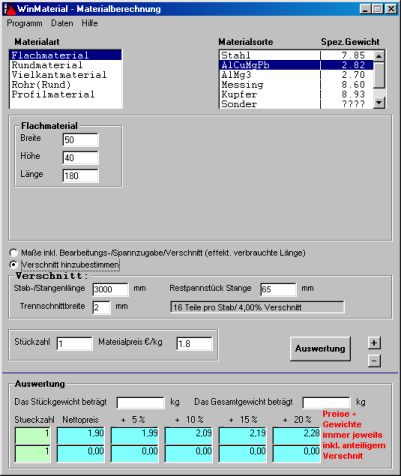Open the Programm menu
This screenshot has width=401, height=476.
(x=24, y=23)
